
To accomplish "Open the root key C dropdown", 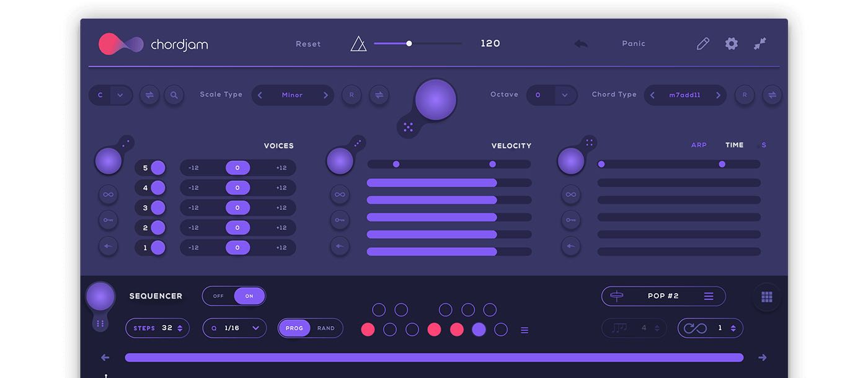I will click(x=120, y=95).
